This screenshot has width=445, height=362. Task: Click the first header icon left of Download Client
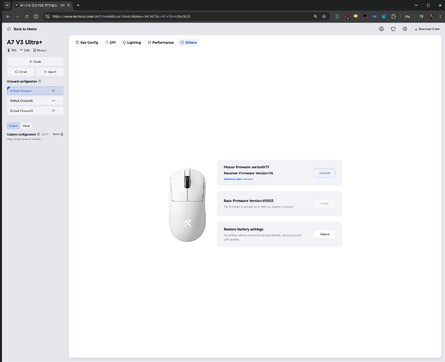(x=381, y=29)
